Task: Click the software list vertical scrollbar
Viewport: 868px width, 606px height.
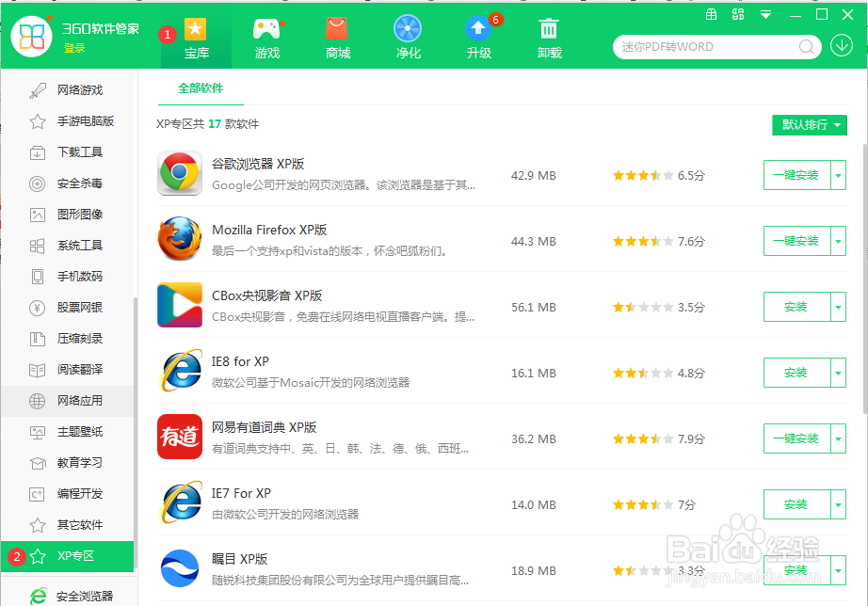Action: tap(864, 279)
